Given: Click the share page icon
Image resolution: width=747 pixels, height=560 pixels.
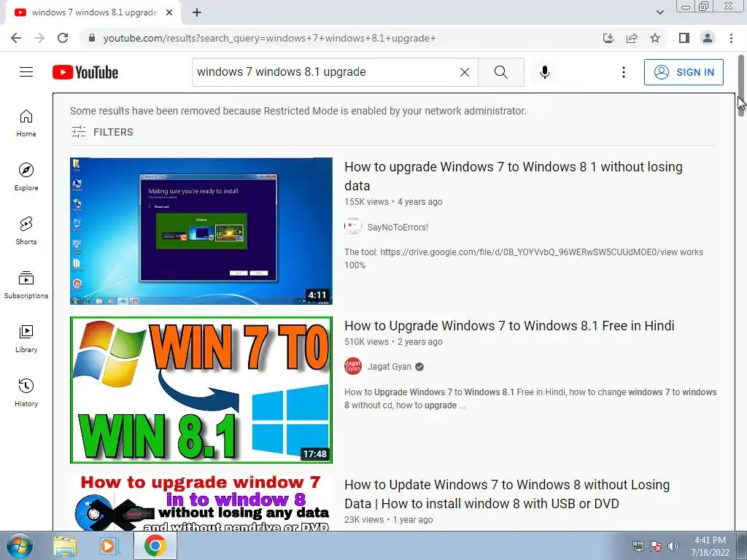Looking at the screenshot, I should [632, 38].
